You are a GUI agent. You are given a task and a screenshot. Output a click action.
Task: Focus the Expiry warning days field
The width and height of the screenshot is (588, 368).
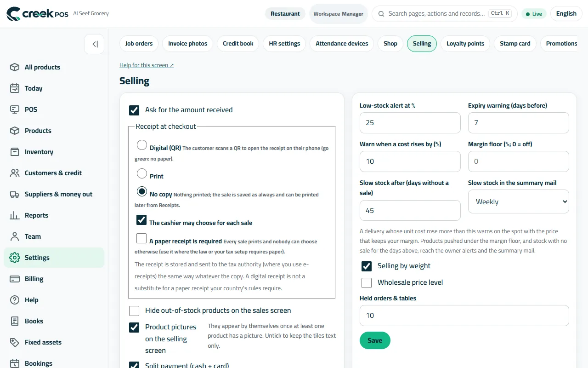[x=519, y=123]
